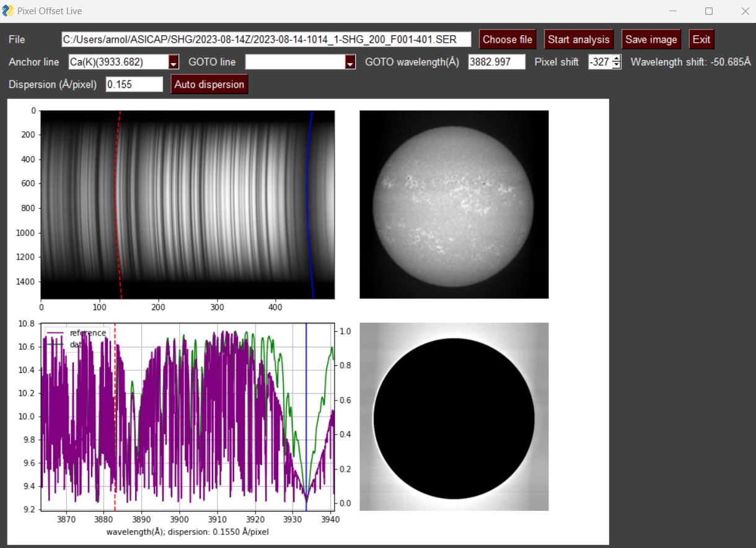Close the Pixel Offset Live window

pyautogui.click(x=745, y=11)
